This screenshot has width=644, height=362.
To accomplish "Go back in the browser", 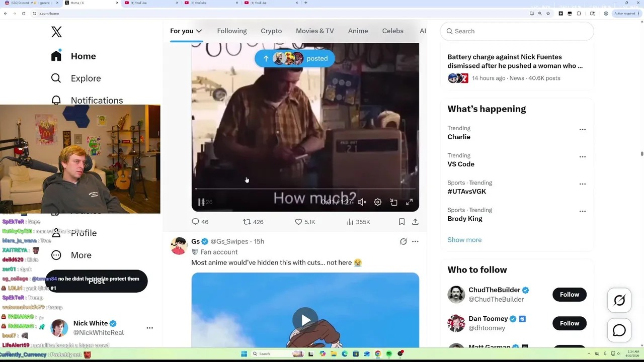I will (x=6, y=14).
